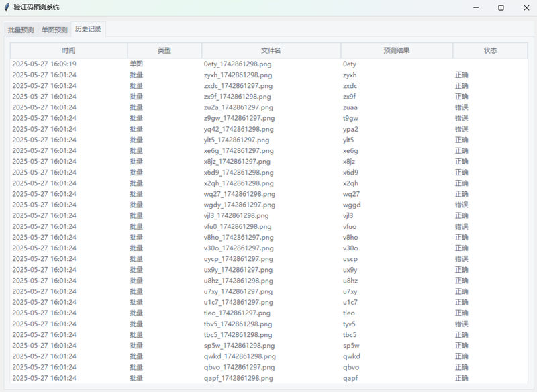Click prediction result t9gw
This screenshot has height=392, width=537.
pyautogui.click(x=350, y=118)
